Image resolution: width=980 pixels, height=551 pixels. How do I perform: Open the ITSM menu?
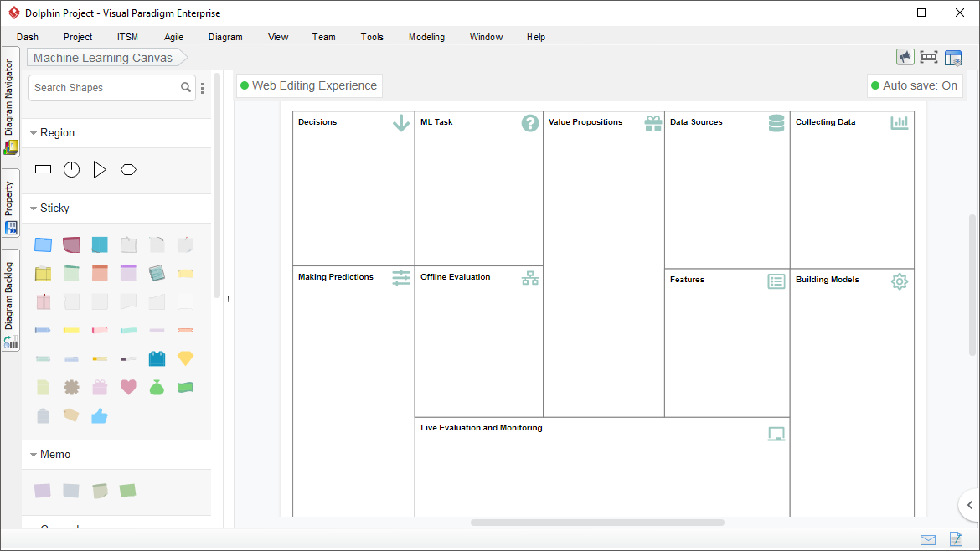pos(127,37)
